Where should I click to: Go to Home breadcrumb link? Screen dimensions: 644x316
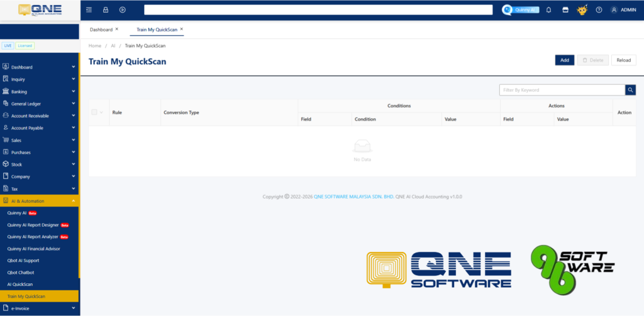(x=95, y=46)
